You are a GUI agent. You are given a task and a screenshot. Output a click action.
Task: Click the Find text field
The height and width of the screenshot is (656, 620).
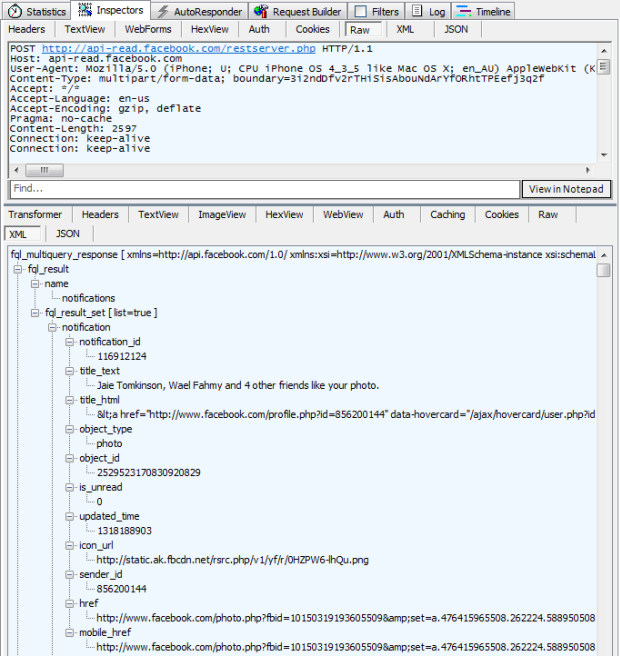(x=265, y=189)
